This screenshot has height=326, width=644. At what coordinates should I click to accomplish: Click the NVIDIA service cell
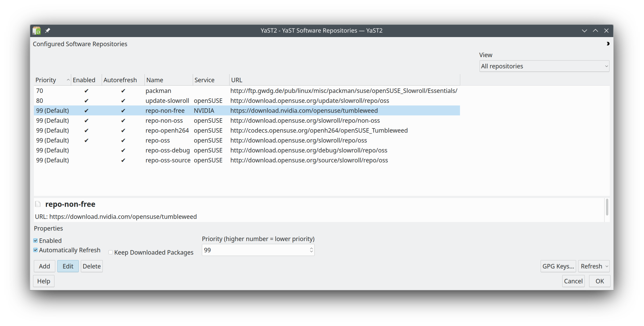(x=204, y=111)
